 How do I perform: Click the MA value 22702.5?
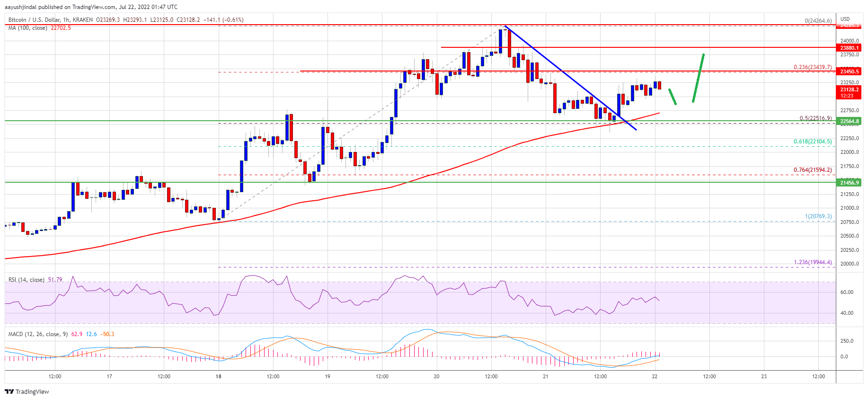pyautogui.click(x=61, y=28)
